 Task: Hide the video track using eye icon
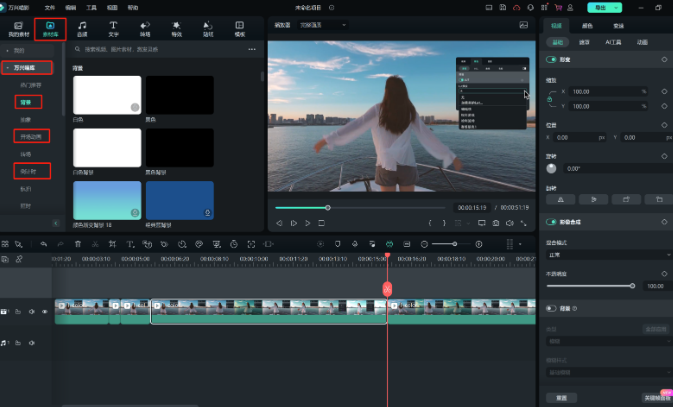click(x=44, y=312)
